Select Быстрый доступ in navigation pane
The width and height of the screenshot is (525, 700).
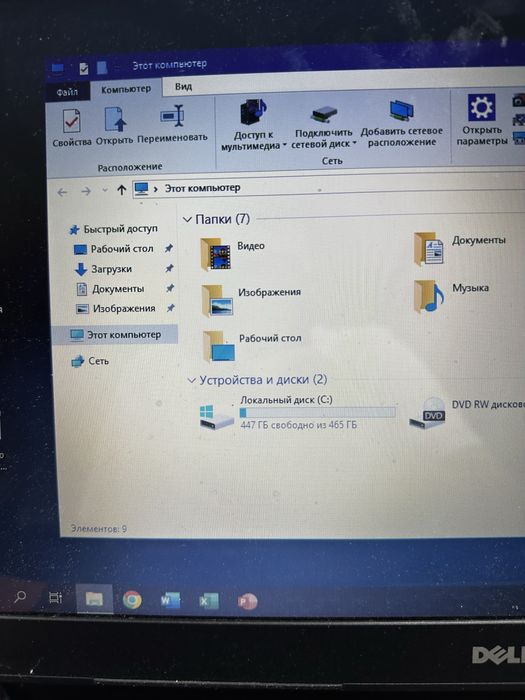pos(113,229)
